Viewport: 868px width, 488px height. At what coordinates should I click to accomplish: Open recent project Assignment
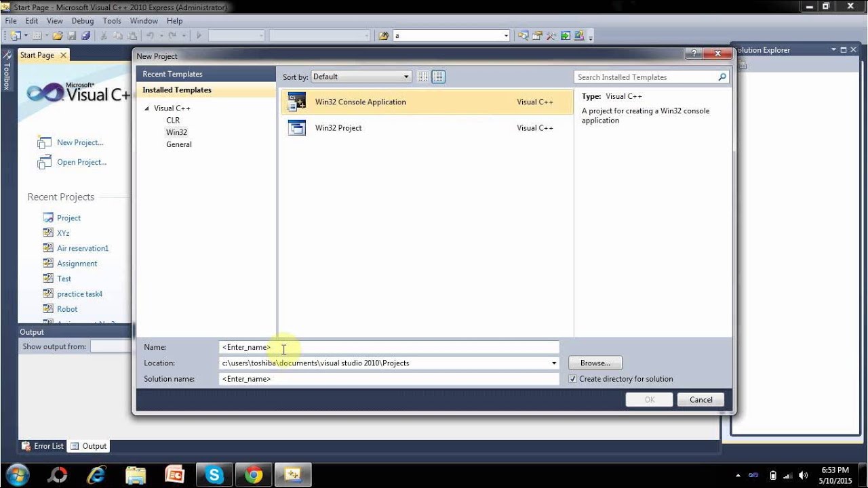[x=77, y=264]
